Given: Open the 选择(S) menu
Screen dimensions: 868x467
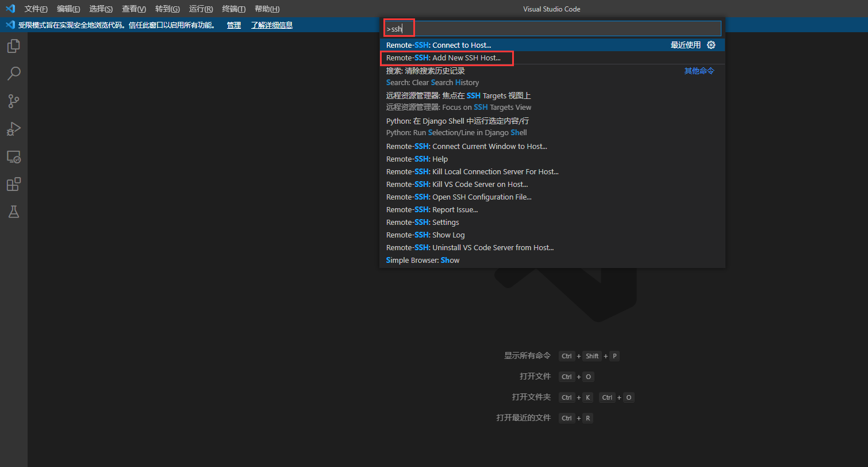Looking at the screenshot, I should point(101,9).
